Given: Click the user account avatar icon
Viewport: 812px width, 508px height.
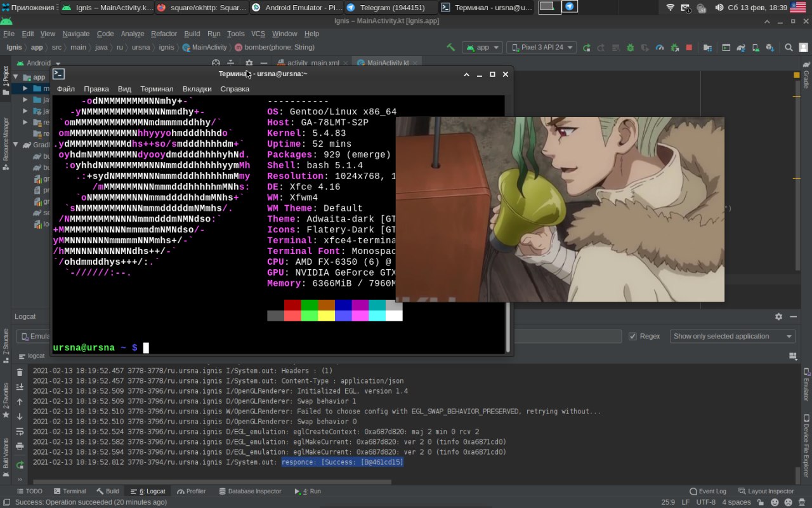Looking at the screenshot, I should click(x=803, y=48).
